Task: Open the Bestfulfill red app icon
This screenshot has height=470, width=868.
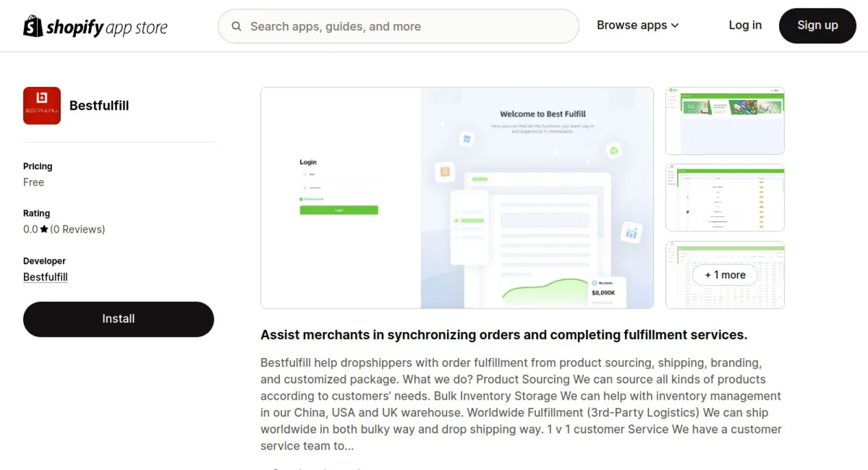Action: coord(42,106)
